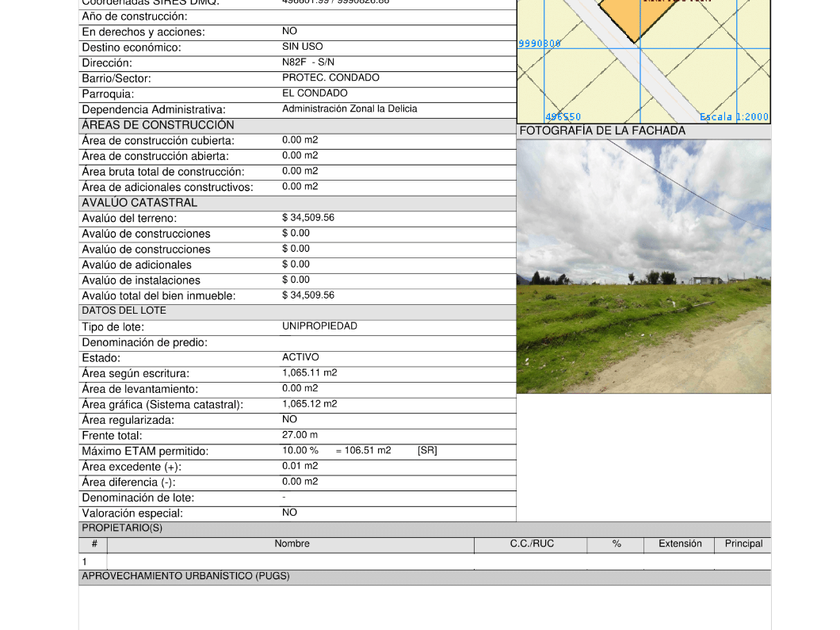Select ETAM area '= 106.51 m2'

pos(363,451)
